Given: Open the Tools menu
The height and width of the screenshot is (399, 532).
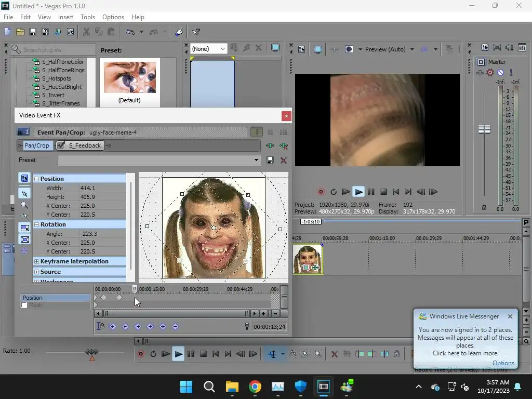Looking at the screenshot, I should coord(87,17).
